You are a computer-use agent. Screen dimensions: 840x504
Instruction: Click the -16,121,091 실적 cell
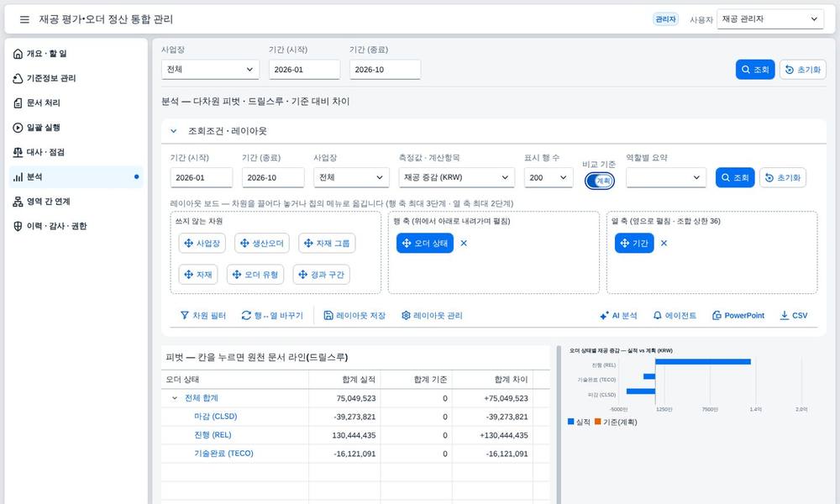[x=344, y=454]
